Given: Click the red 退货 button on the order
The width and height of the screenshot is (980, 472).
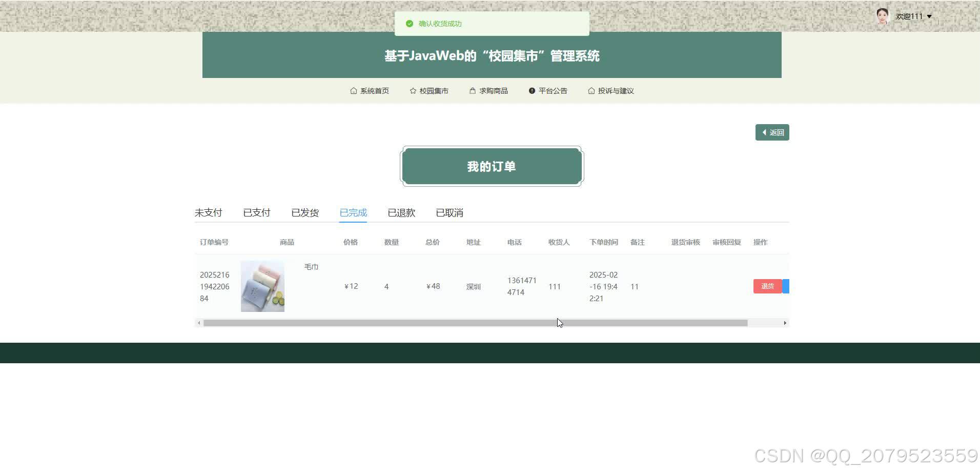Looking at the screenshot, I should coord(767,286).
